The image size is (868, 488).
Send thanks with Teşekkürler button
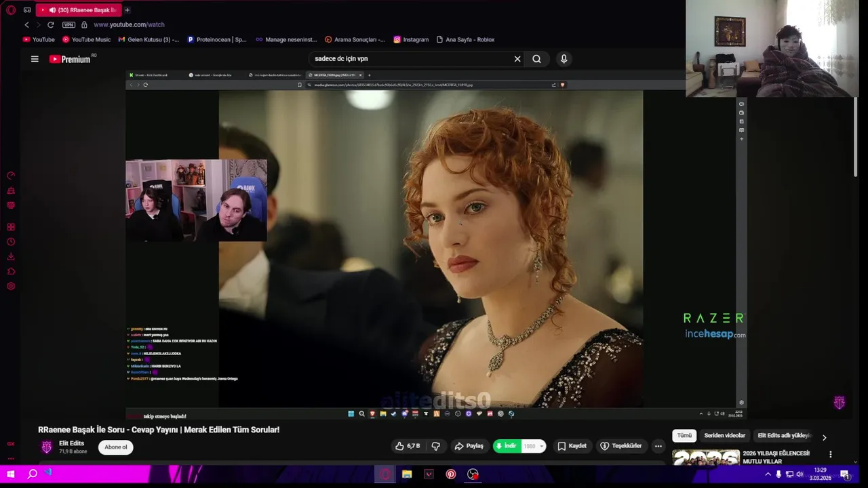[x=620, y=446]
